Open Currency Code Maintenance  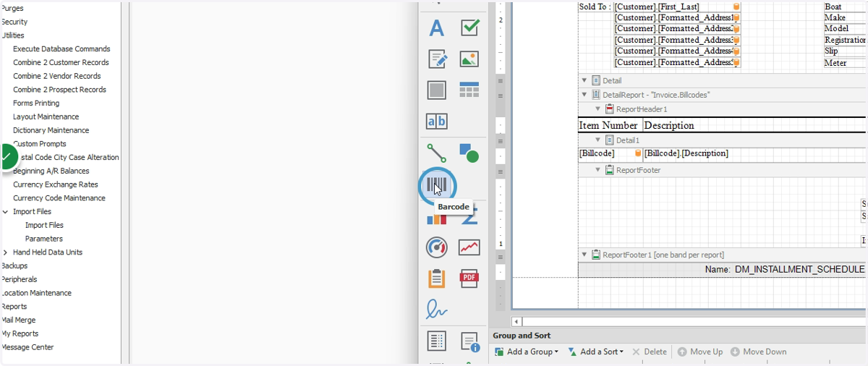(x=59, y=198)
